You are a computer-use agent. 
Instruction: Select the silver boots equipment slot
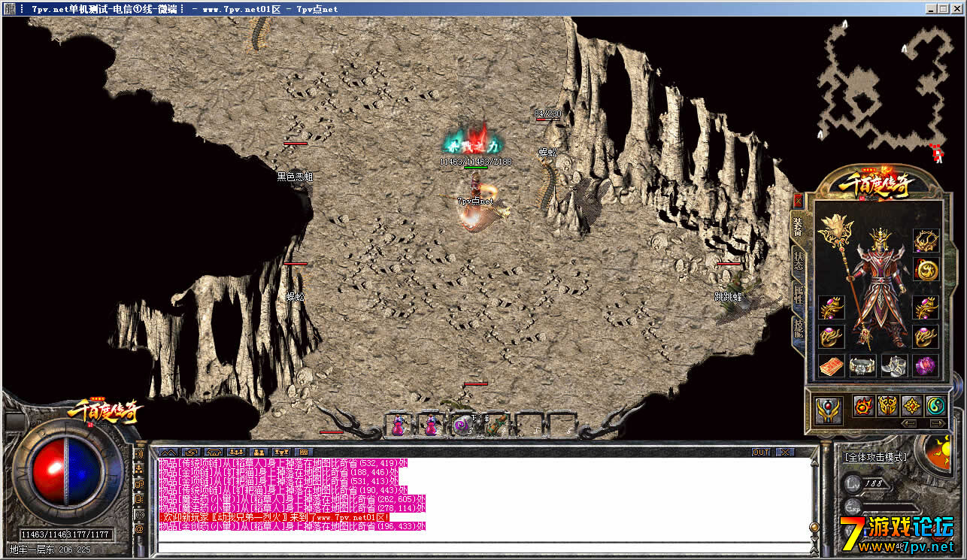click(894, 366)
